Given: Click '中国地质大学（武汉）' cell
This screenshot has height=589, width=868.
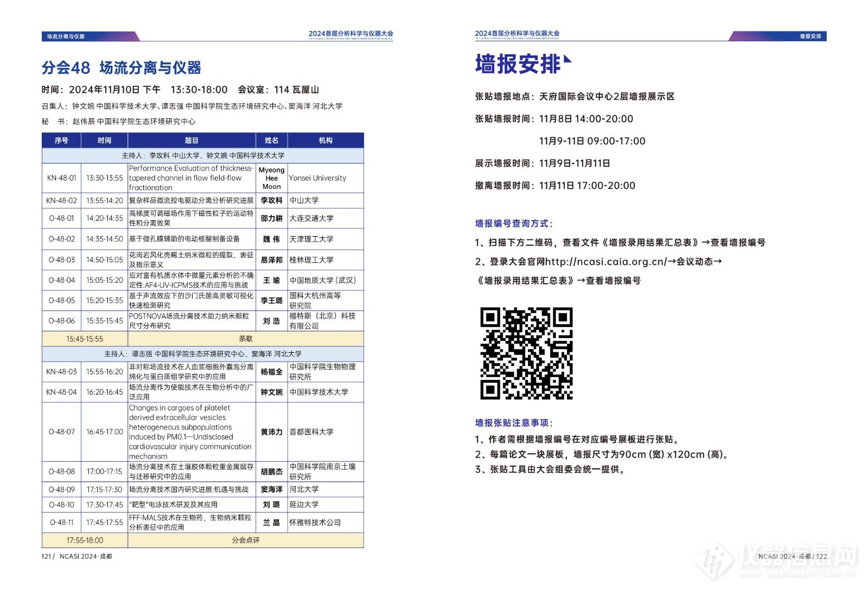Looking at the screenshot, I should coord(325,280).
